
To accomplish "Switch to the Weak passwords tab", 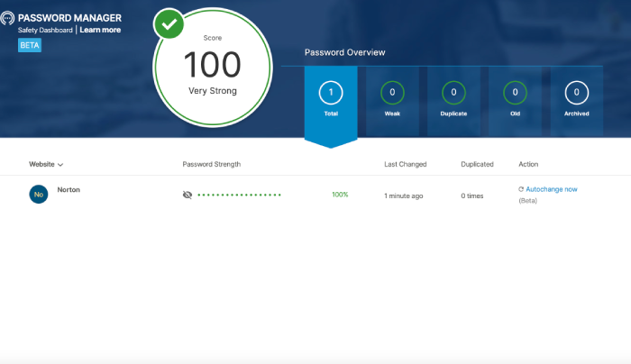I will point(392,102).
